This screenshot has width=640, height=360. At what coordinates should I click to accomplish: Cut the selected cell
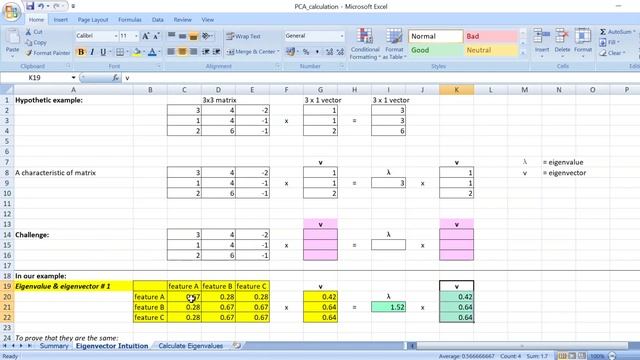click(34, 32)
